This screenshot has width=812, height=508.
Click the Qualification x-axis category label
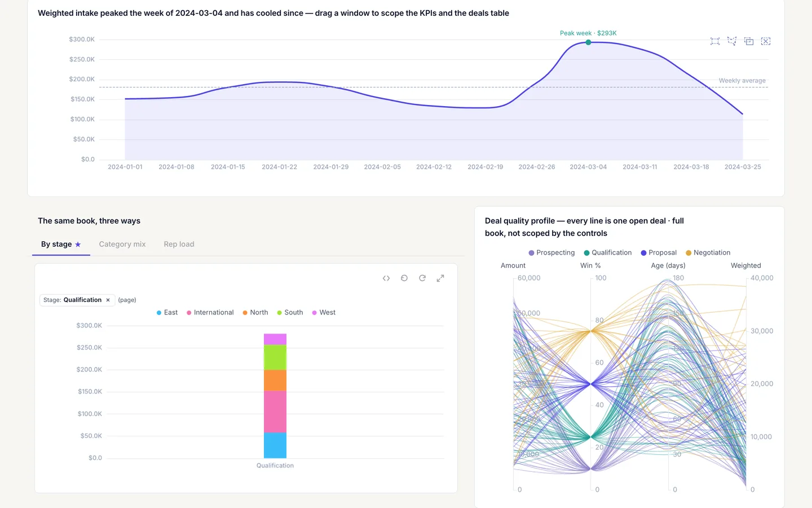click(x=275, y=466)
